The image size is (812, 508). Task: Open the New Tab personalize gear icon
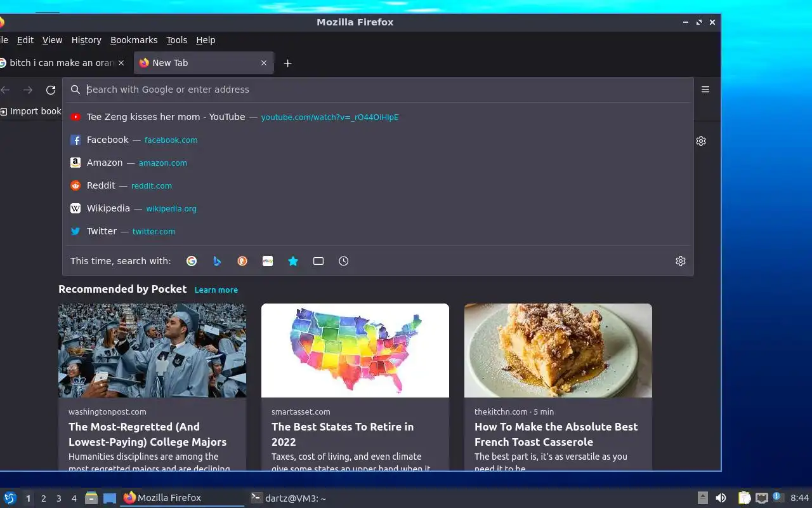tap(701, 141)
